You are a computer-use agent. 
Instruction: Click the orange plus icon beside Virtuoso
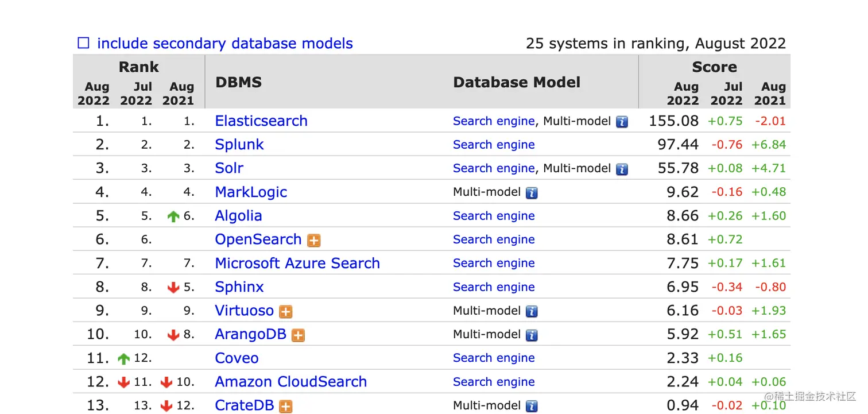tap(286, 312)
